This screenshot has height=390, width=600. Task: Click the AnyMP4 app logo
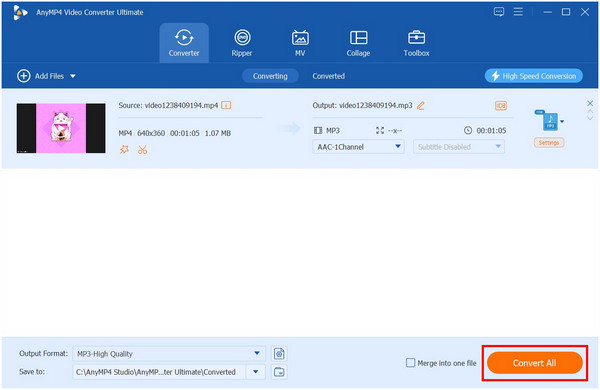point(20,12)
